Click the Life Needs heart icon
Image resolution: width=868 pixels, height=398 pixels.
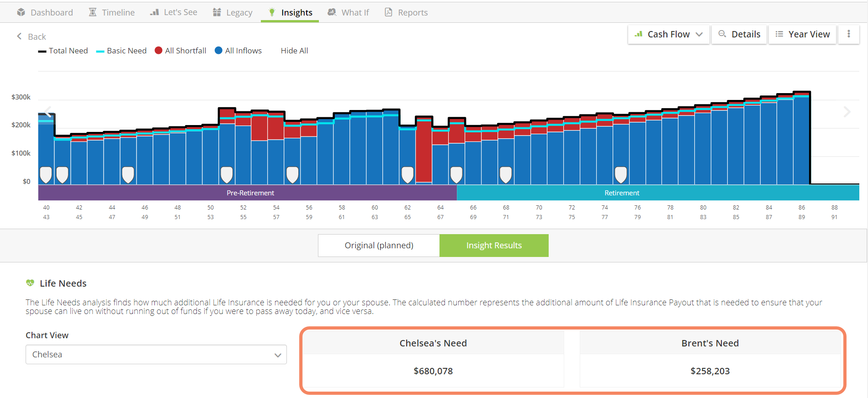(x=30, y=283)
